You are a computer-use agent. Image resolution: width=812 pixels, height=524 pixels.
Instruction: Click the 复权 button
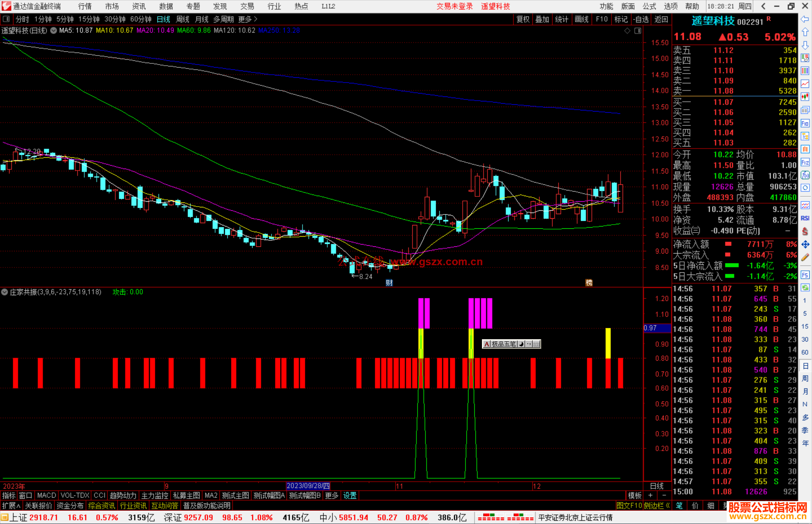523,19
